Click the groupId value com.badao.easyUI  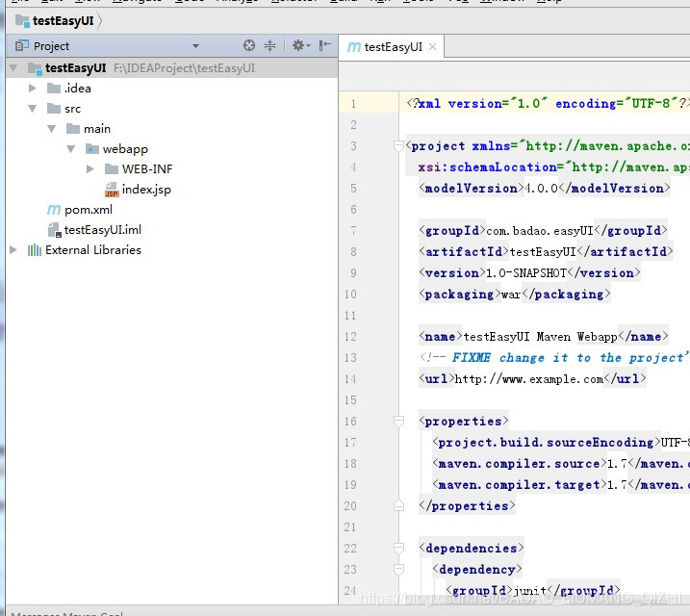pos(540,231)
